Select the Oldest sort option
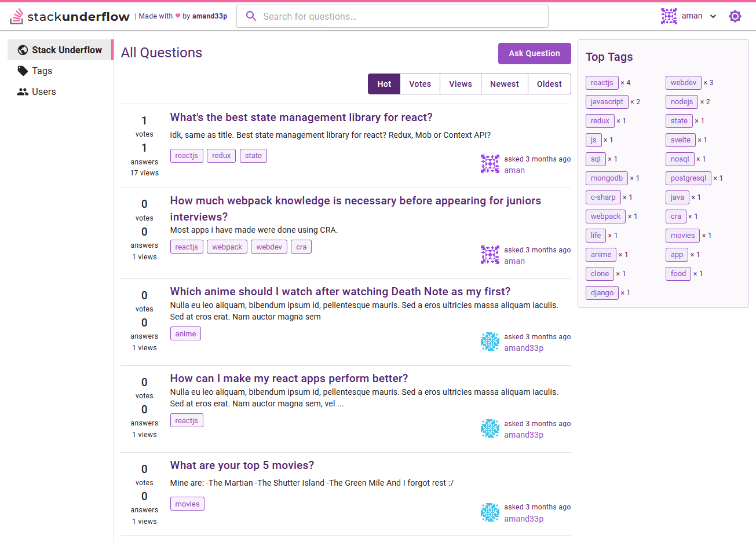 [x=549, y=84]
